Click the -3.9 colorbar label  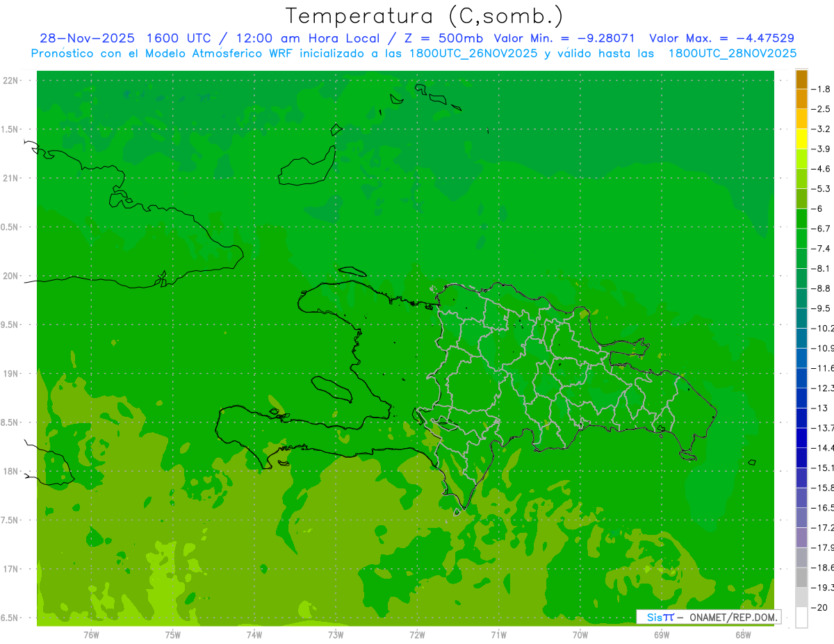coord(821,149)
